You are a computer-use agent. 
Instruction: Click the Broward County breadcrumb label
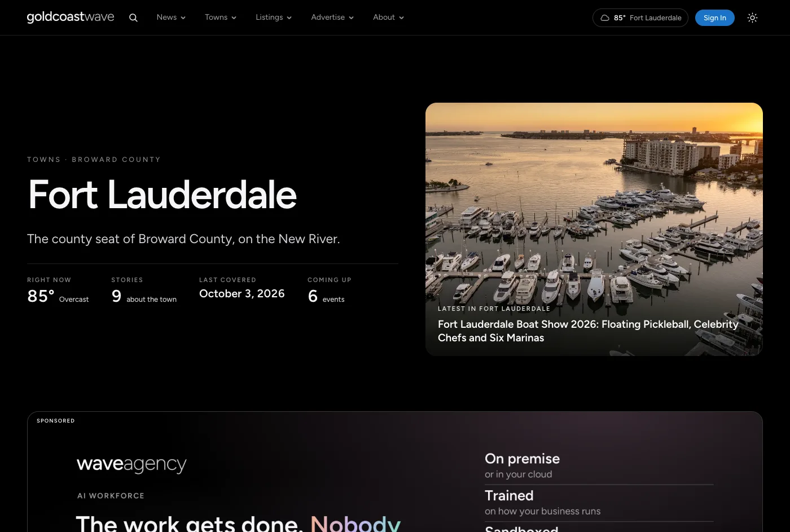pyautogui.click(x=116, y=160)
